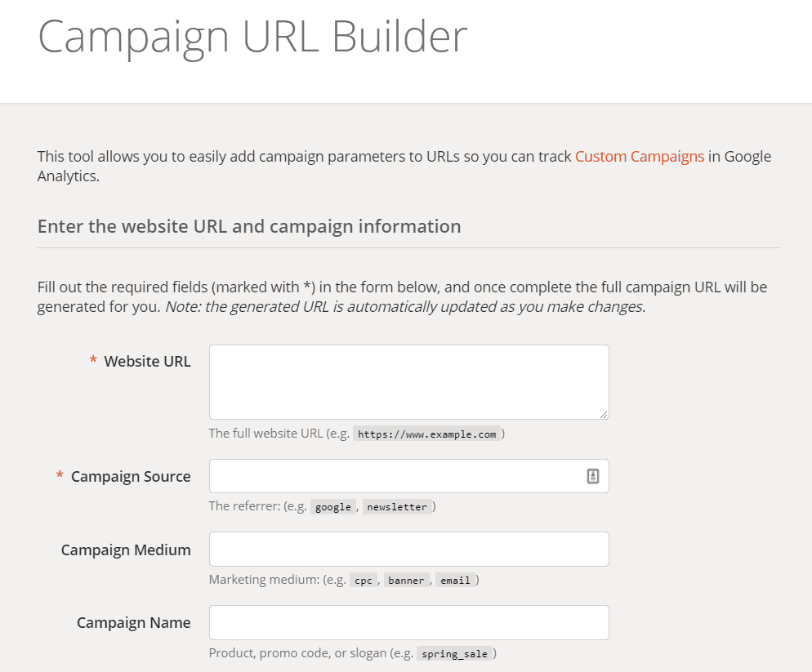
Task: Click inside the Website URL text area
Action: 408,381
